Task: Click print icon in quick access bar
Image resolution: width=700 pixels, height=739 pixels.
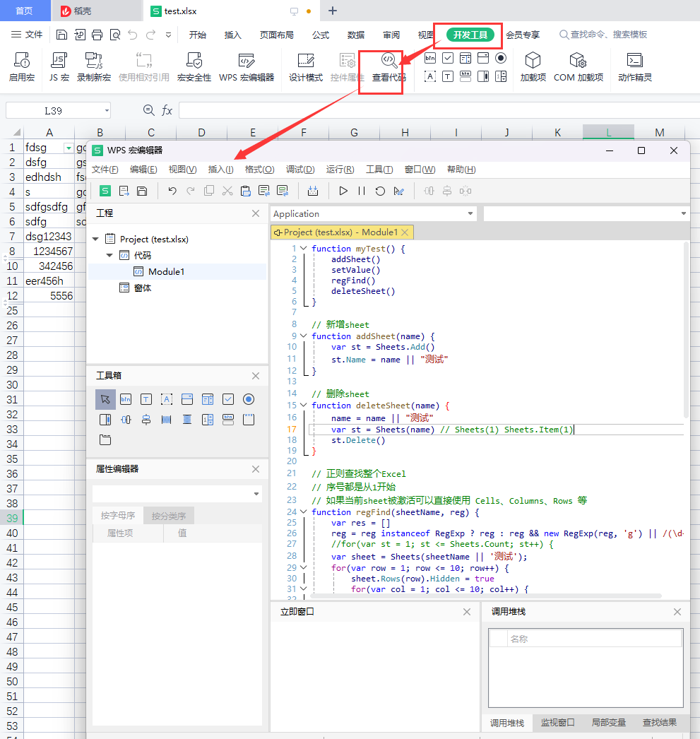Action: point(97,35)
